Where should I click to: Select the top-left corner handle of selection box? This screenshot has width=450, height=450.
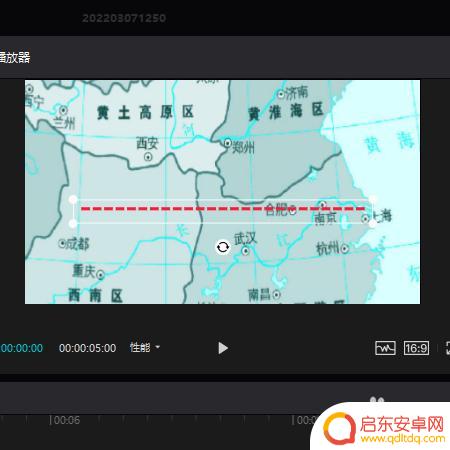[73, 200]
